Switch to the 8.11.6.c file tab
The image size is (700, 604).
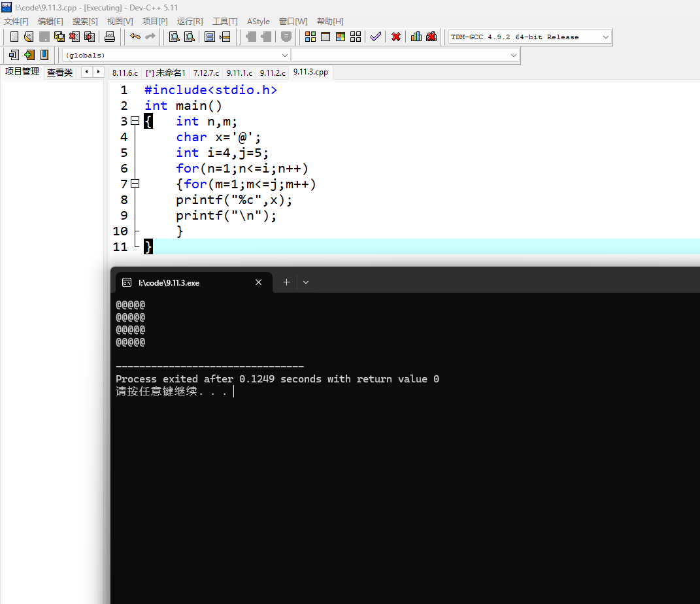125,73
